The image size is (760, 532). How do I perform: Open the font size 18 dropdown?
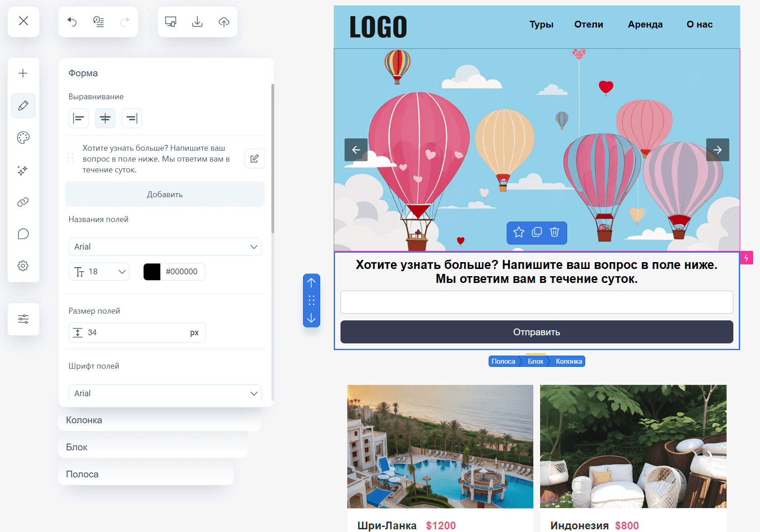tap(99, 272)
